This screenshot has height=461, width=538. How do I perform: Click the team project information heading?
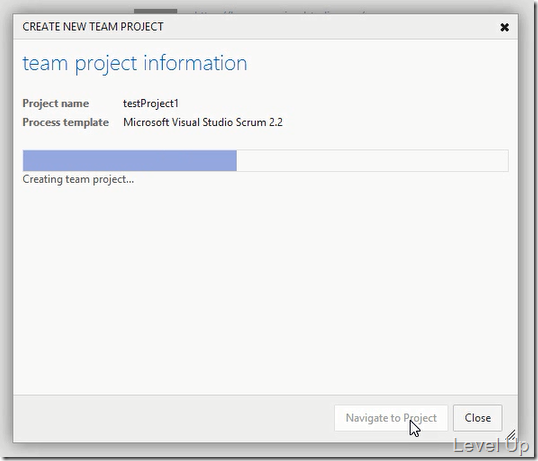(134, 64)
